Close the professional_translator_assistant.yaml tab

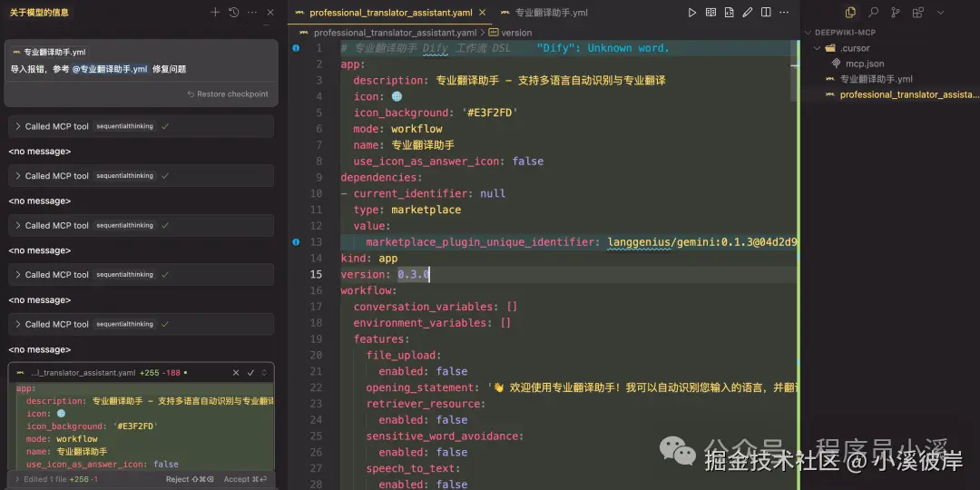pos(483,13)
